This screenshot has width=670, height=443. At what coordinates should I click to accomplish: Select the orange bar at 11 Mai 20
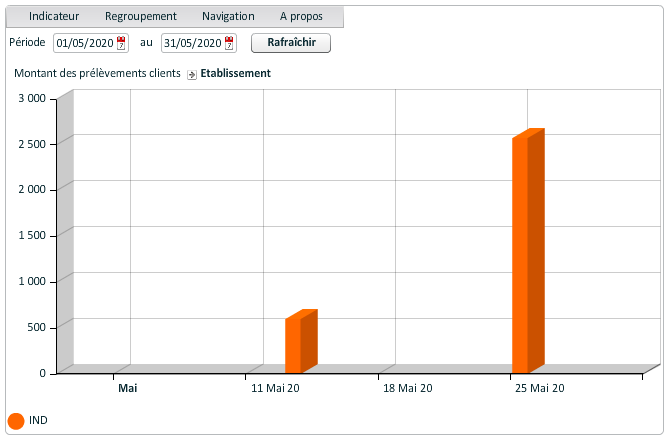(x=301, y=341)
